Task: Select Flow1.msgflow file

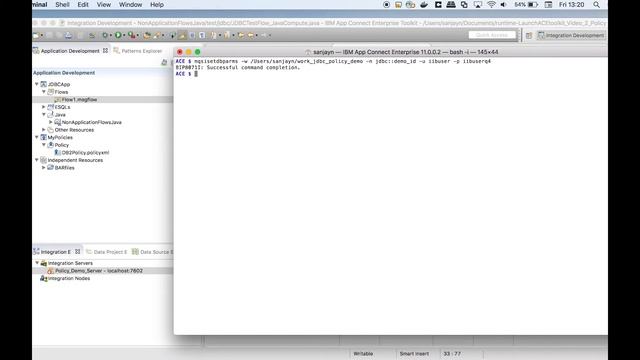Action: coord(79,100)
